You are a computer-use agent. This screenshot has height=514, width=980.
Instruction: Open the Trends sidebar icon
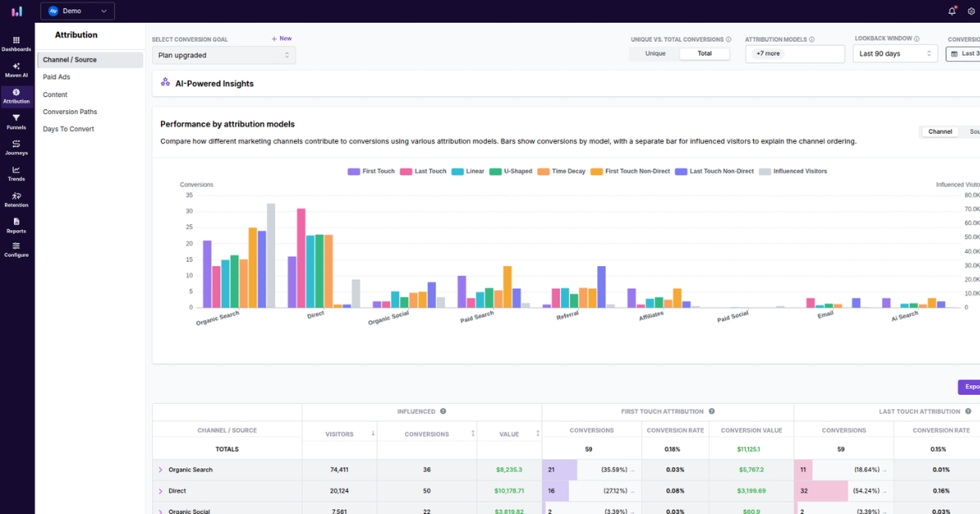pos(16,174)
